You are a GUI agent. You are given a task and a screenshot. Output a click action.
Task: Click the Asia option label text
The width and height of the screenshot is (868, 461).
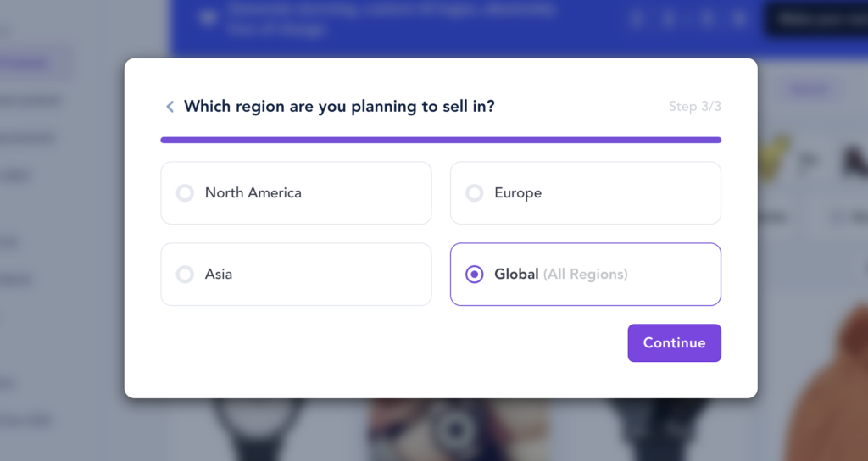click(219, 275)
